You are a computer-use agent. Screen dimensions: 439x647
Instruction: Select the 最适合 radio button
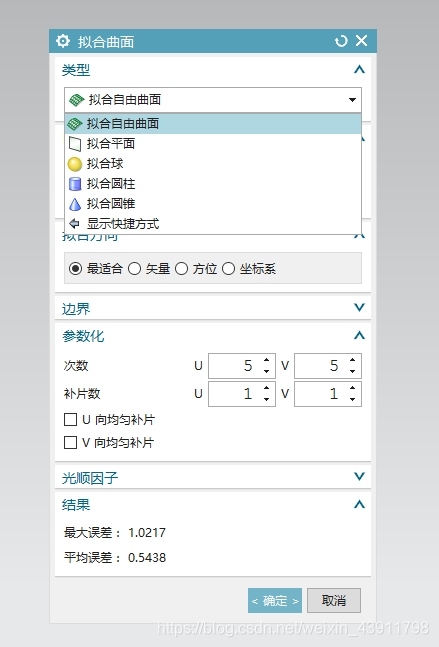76,269
